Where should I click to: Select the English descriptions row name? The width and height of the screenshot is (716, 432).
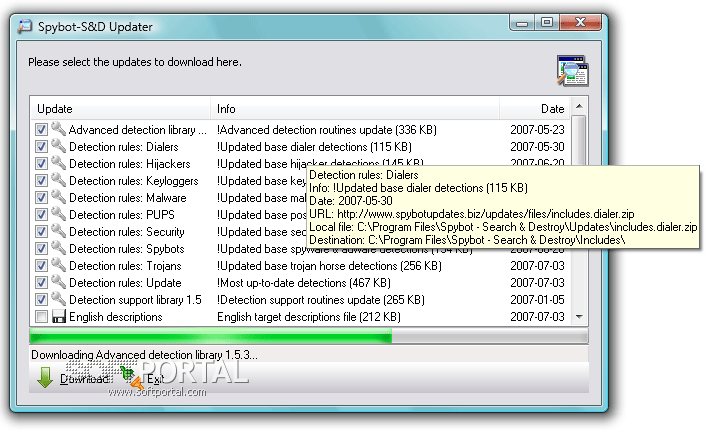pos(116,317)
